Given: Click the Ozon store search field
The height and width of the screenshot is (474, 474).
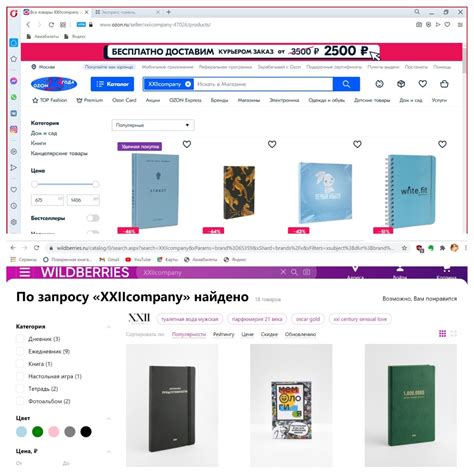Looking at the screenshot, I should (263, 84).
